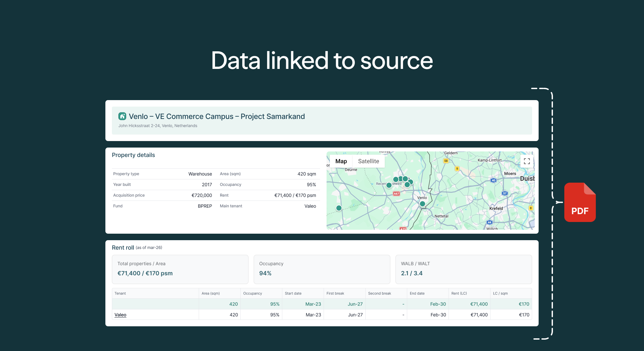Click the yellow 58 road badge
The height and width of the screenshot is (351, 644).
(x=446, y=161)
